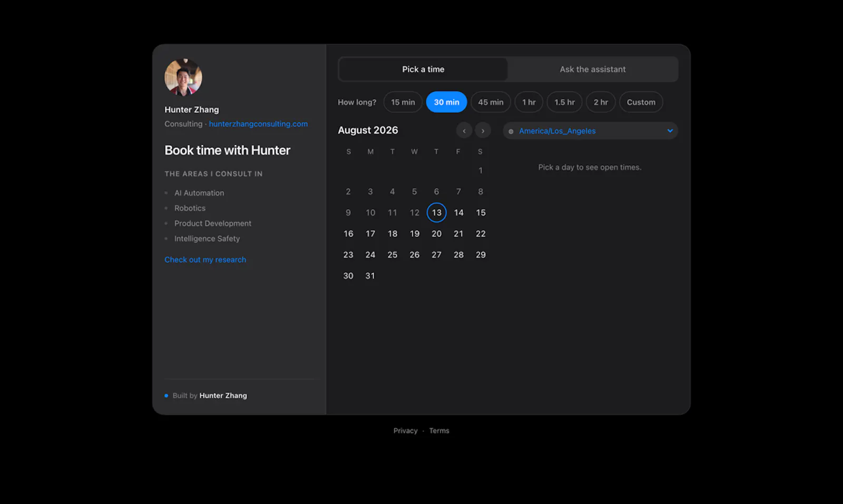
Task: Click Pick a day to see open times message
Action: click(590, 167)
